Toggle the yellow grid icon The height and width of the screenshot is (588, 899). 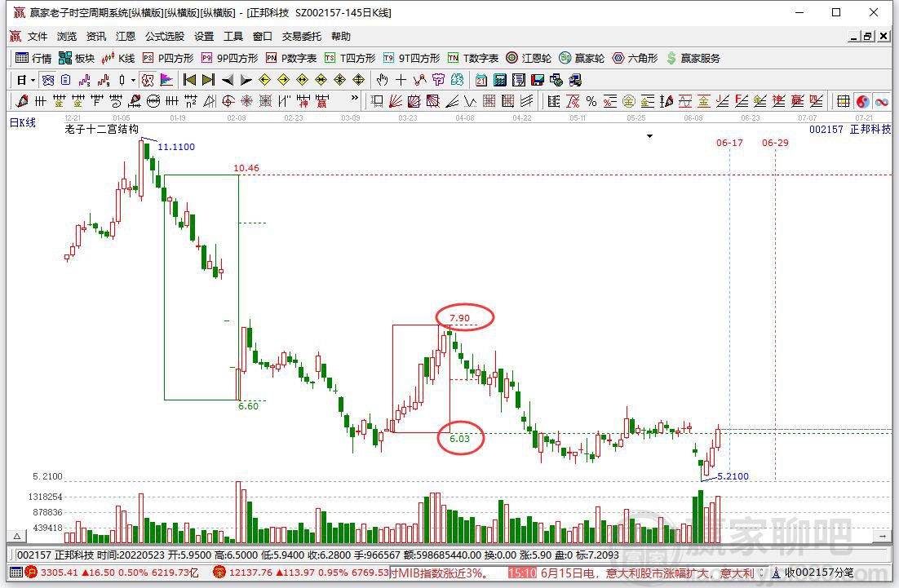[x=844, y=101]
